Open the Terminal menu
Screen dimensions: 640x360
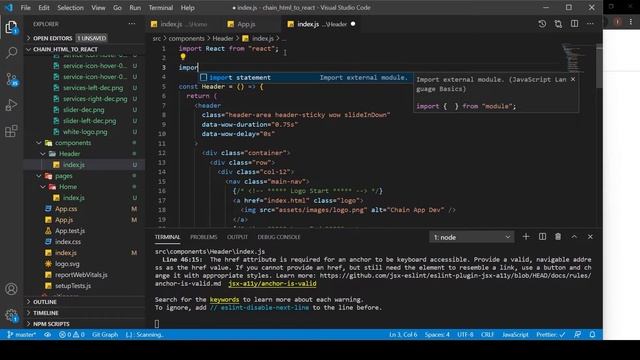pos(160,8)
